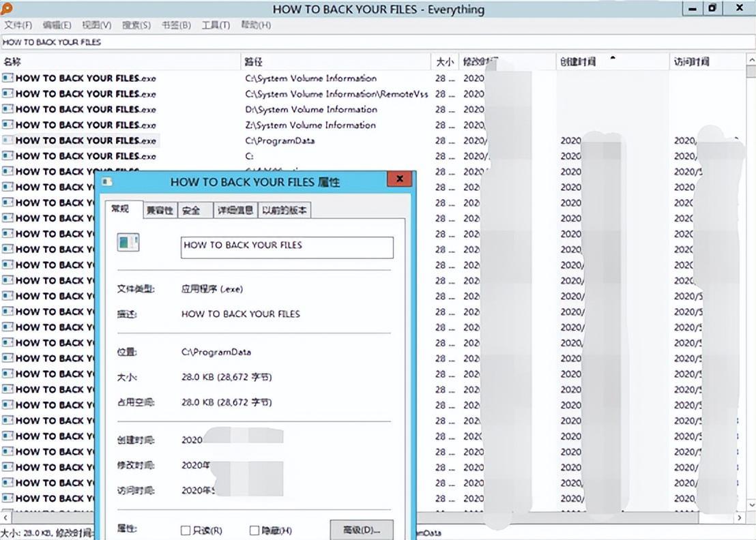Image resolution: width=756 pixels, height=540 pixels.
Task: Click the 高级(D)... button
Action: (x=362, y=530)
